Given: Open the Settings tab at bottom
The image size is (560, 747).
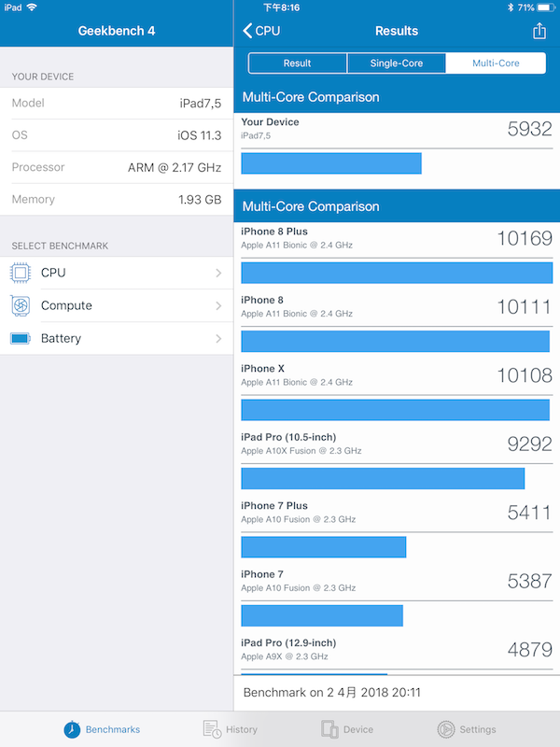Looking at the screenshot, I should tap(467, 729).
